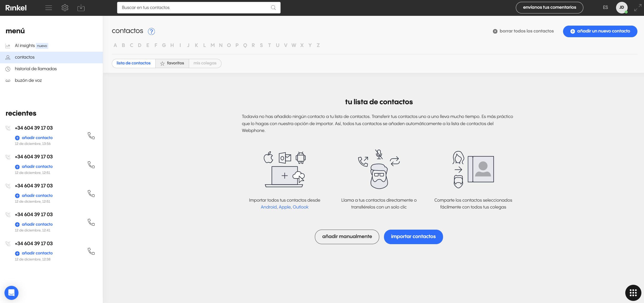644x303 pixels.
Task: Open the hamburger menu icon
Action: click(49, 8)
